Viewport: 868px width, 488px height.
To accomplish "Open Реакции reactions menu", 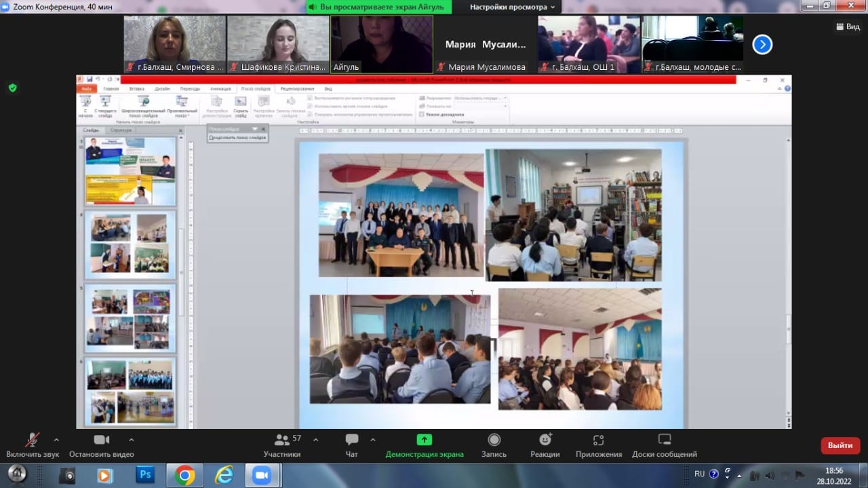I will 545,440.
